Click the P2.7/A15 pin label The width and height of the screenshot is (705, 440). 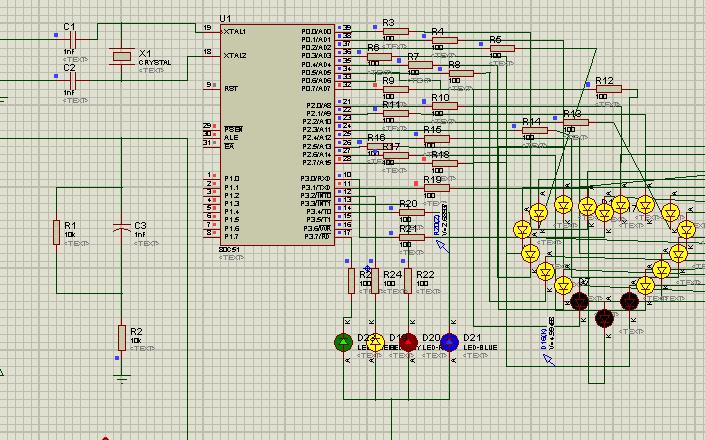coord(317,162)
